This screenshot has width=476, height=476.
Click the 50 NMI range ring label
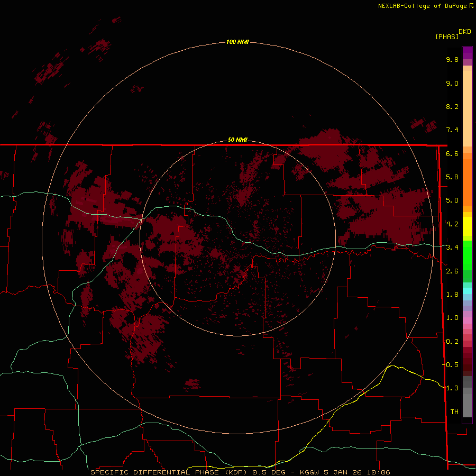(x=237, y=140)
